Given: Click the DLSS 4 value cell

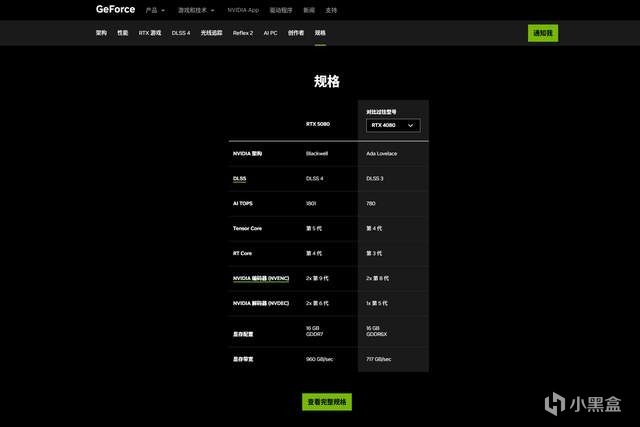Looking at the screenshot, I should point(314,178).
